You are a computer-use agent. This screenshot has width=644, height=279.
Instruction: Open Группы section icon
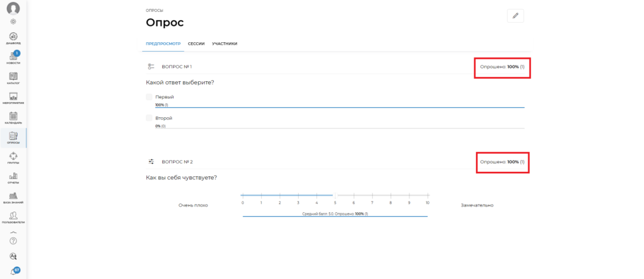coord(13,156)
